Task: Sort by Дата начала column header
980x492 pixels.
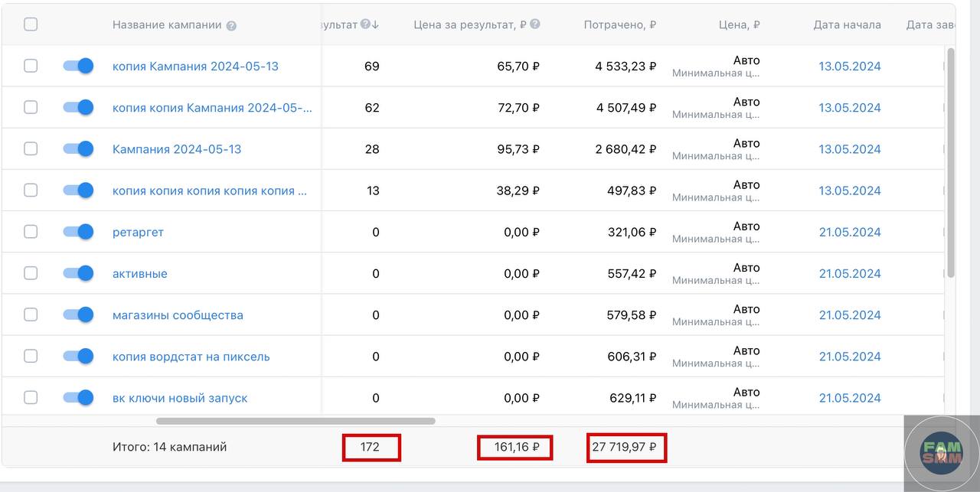Action: tap(847, 24)
